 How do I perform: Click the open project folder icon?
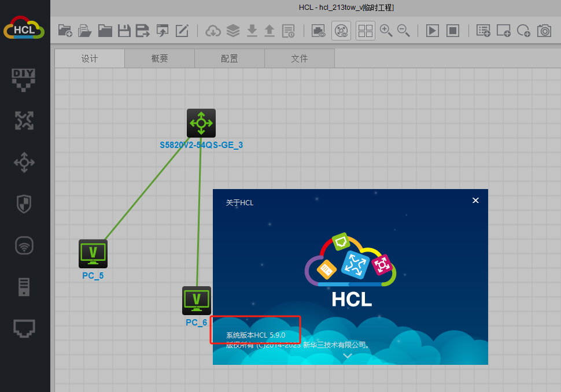pos(105,31)
